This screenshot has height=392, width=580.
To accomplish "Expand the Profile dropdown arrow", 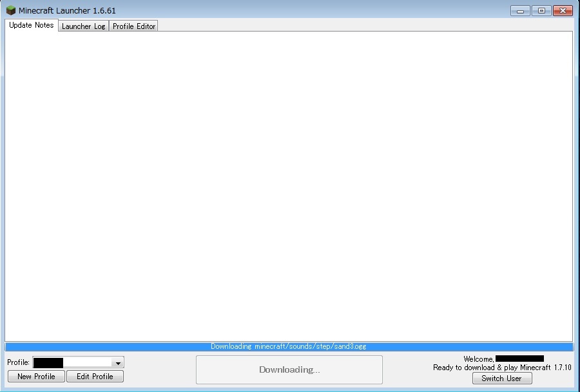I will tap(118, 363).
